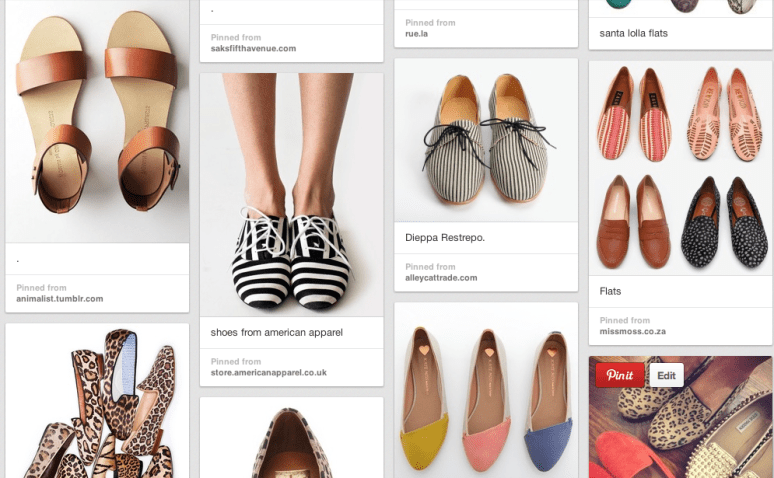The image size is (774, 478).
Task: Click the 'santa lolla flats' caption
Action: [633, 33]
